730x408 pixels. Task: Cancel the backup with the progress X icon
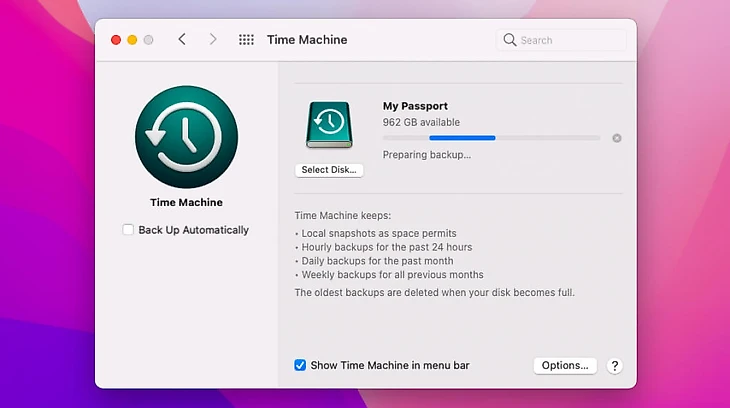tap(617, 138)
